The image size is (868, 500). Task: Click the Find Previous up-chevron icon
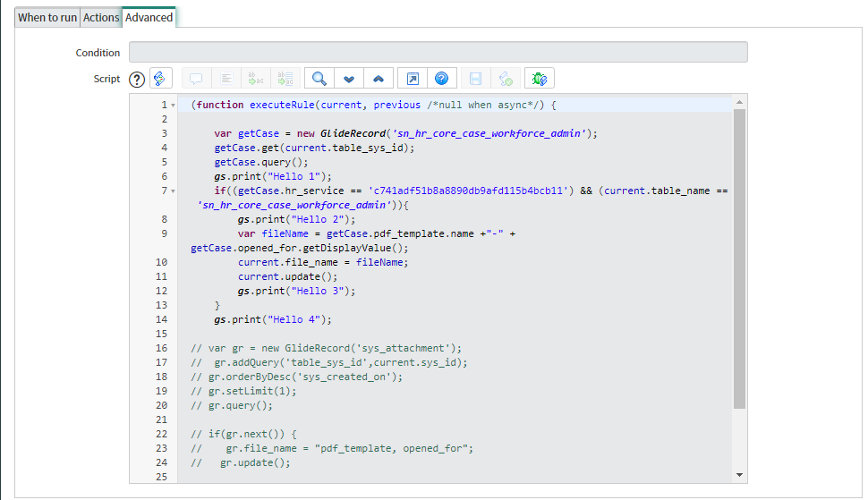pyautogui.click(x=379, y=79)
